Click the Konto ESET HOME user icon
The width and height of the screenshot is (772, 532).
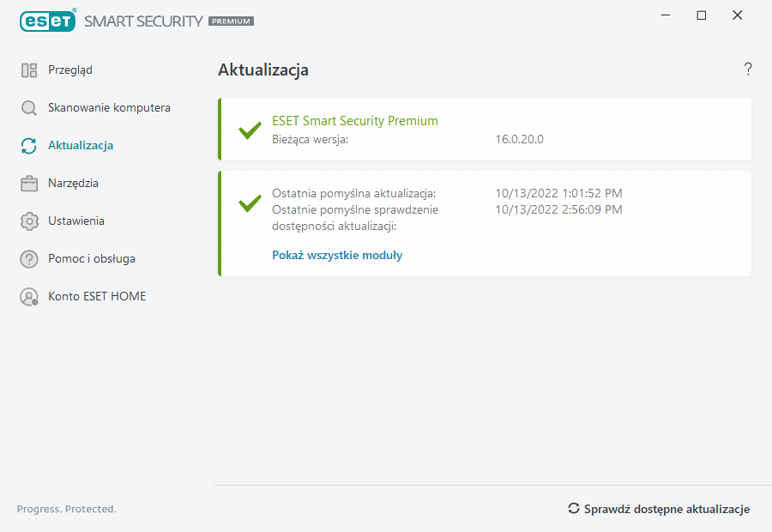[29, 297]
